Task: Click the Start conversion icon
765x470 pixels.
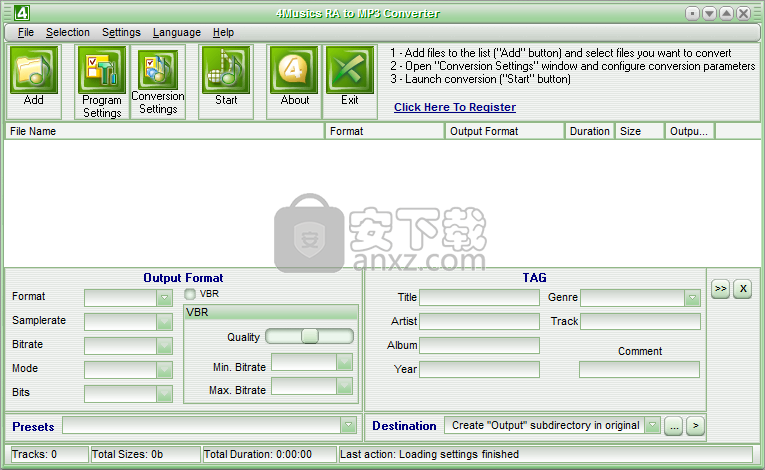Action: tap(226, 71)
